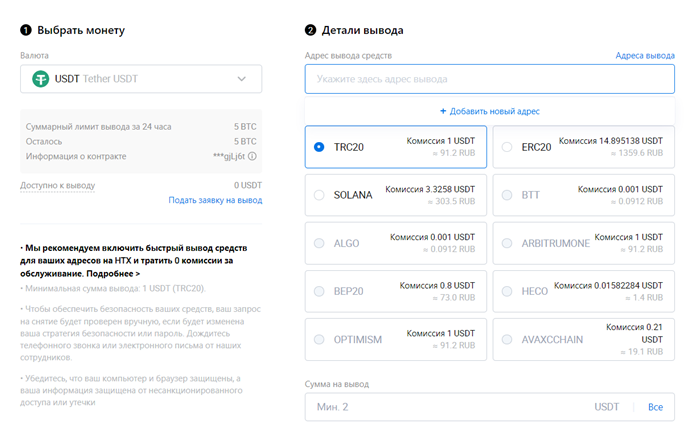Select the TRC20 network radio button
693x442 pixels.
pyautogui.click(x=319, y=147)
